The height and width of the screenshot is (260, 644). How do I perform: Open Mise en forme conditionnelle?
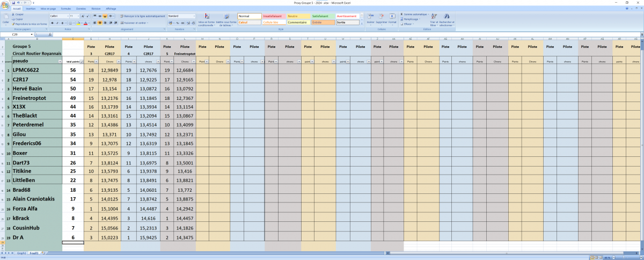[206, 20]
